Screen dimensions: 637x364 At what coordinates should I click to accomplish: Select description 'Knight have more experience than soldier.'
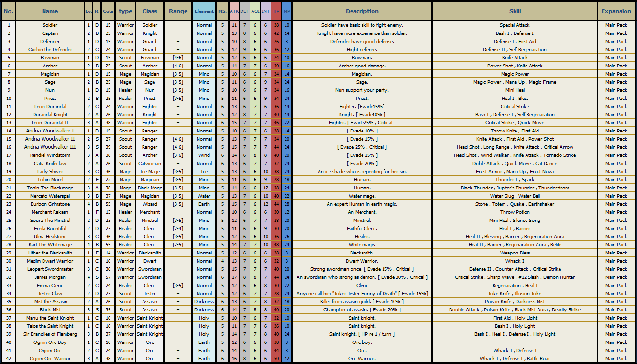pyautogui.click(x=362, y=33)
